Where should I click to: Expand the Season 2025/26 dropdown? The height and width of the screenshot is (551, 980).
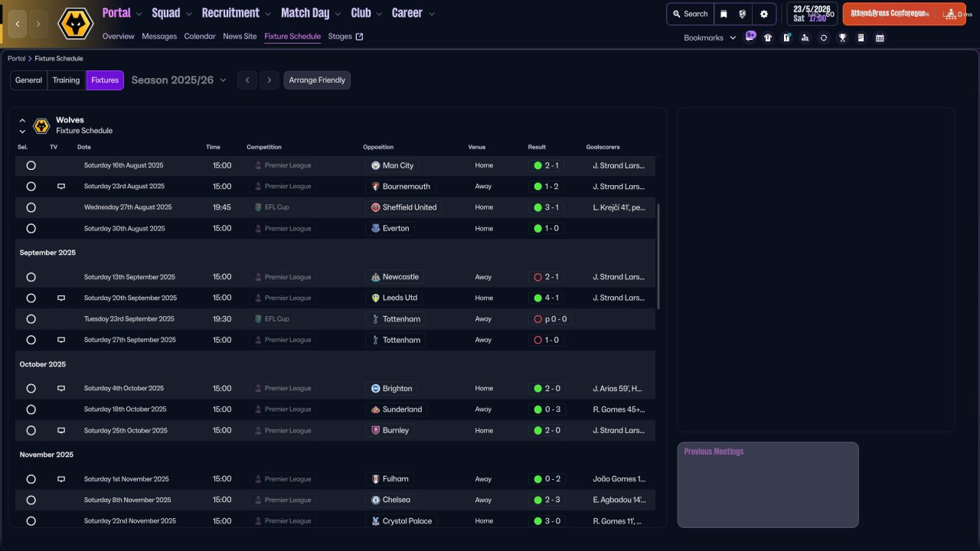point(179,80)
